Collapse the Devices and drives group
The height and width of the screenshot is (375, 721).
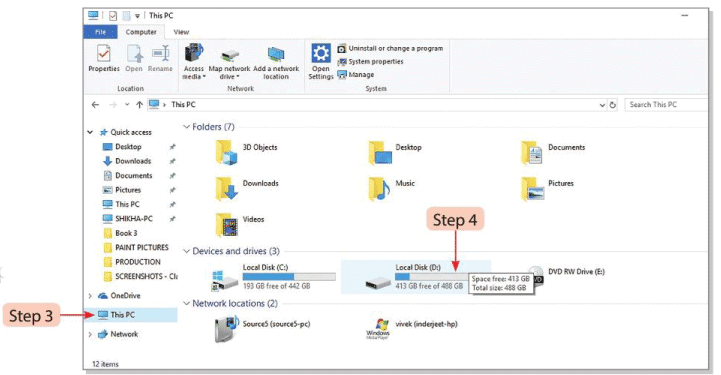click(186, 251)
